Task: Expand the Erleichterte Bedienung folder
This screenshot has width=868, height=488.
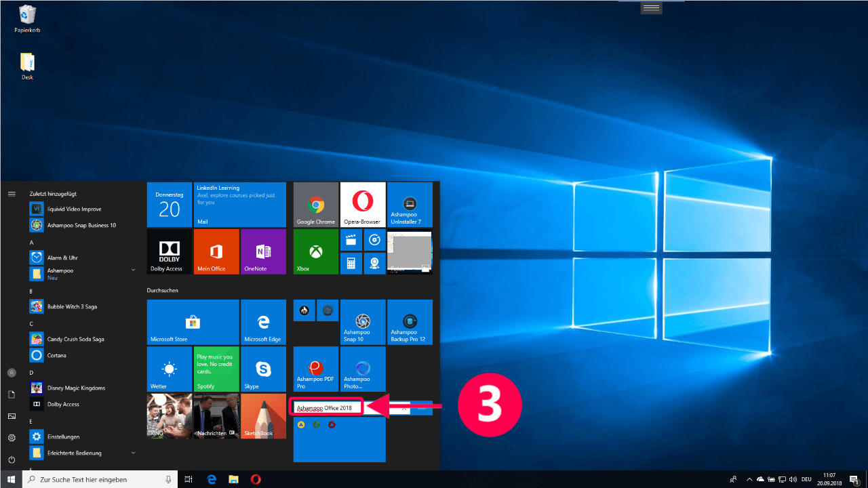Action: click(x=133, y=452)
